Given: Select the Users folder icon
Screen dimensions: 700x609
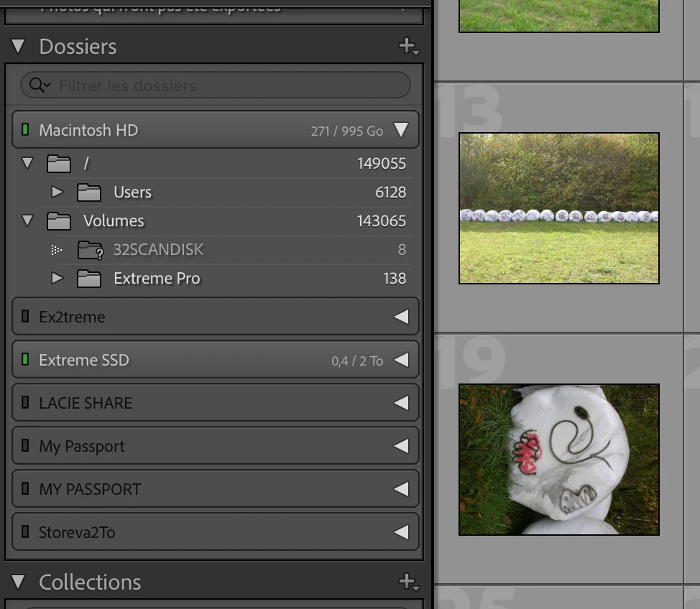Looking at the screenshot, I should point(89,192).
